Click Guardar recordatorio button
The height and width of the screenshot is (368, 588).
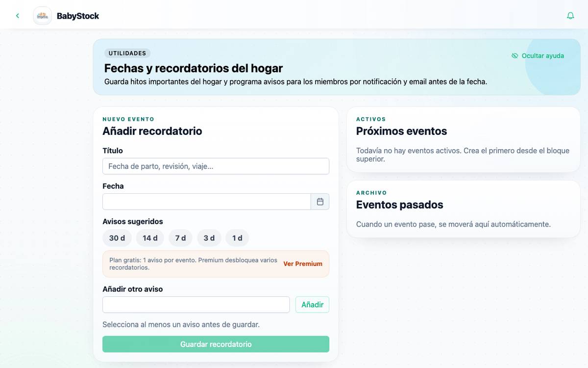pyautogui.click(x=216, y=344)
